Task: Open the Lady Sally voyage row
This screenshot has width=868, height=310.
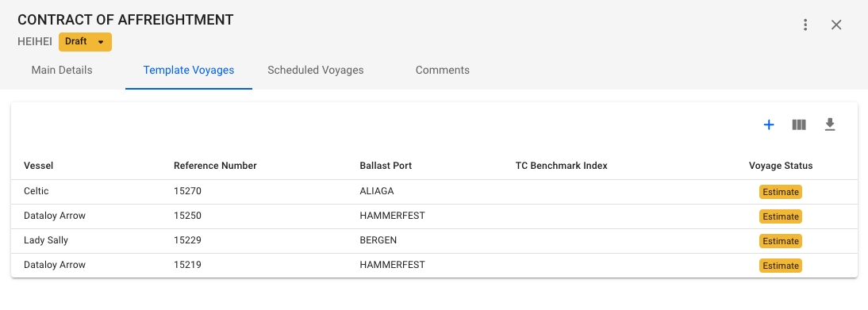Action: pos(434,241)
